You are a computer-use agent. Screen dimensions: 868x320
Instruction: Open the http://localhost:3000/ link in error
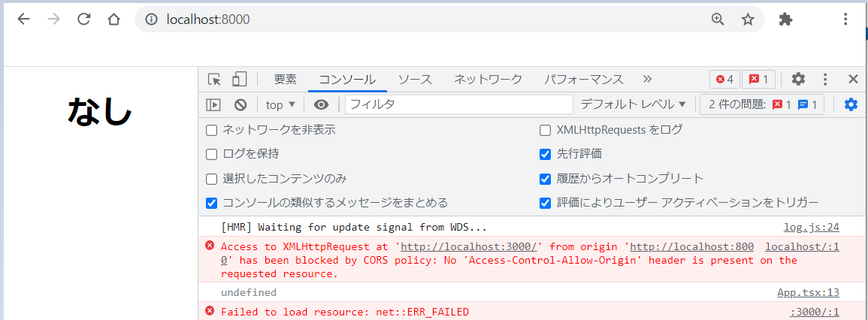coord(469,246)
